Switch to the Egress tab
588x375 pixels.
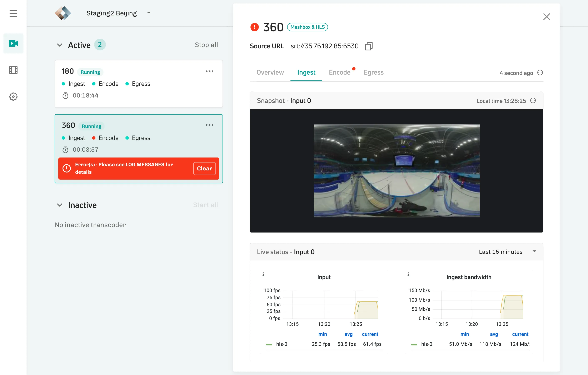point(374,72)
